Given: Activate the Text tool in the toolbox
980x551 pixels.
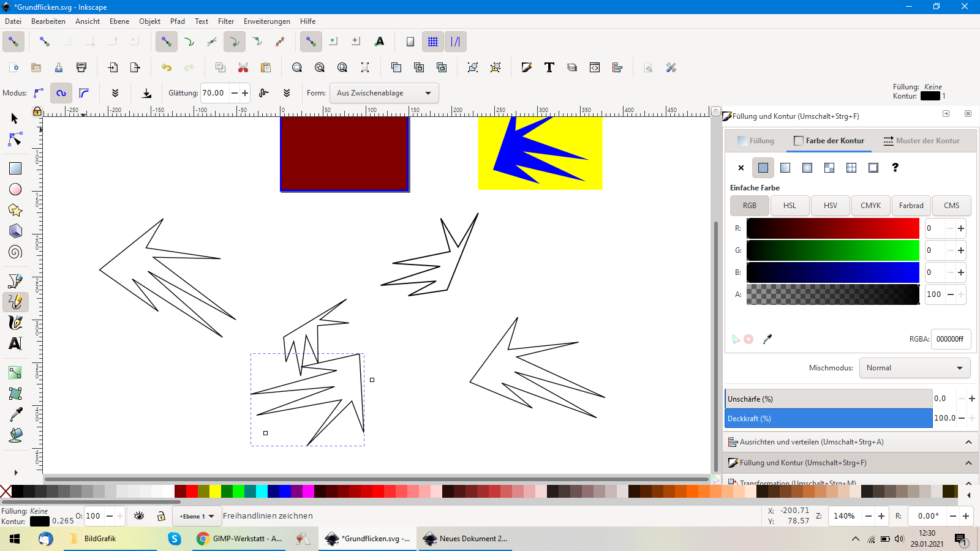Looking at the screenshot, I should [15, 343].
